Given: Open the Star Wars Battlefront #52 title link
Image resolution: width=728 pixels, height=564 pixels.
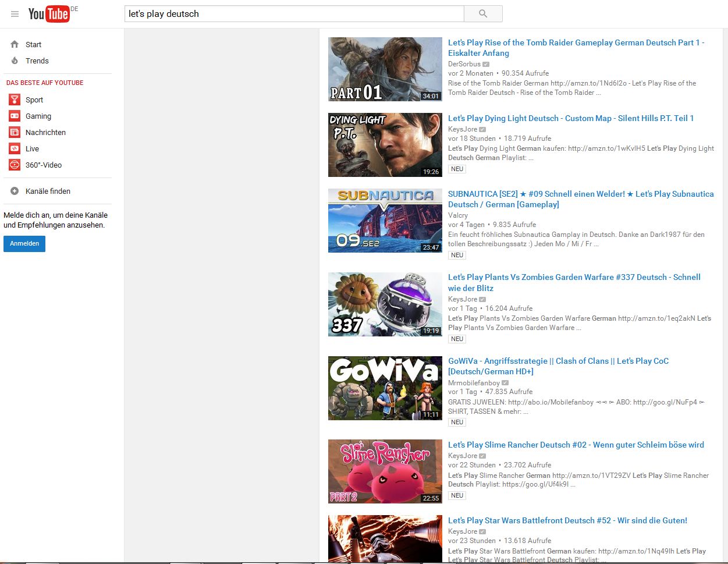Looking at the screenshot, I should 567,520.
